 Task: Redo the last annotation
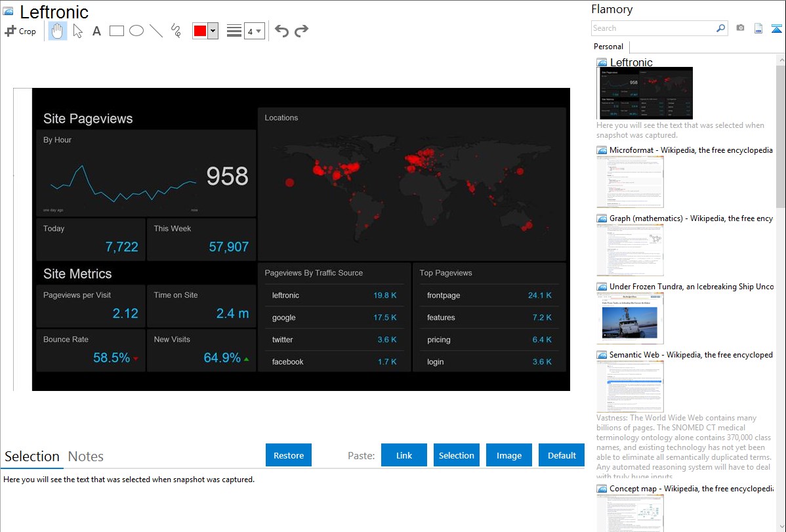coord(301,31)
